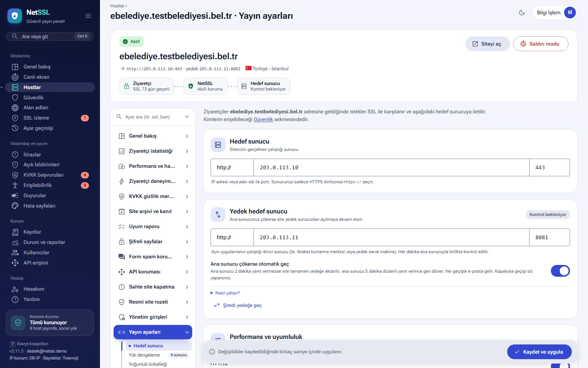Click the Saldırı modu button
588x368 pixels.
pos(541,44)
